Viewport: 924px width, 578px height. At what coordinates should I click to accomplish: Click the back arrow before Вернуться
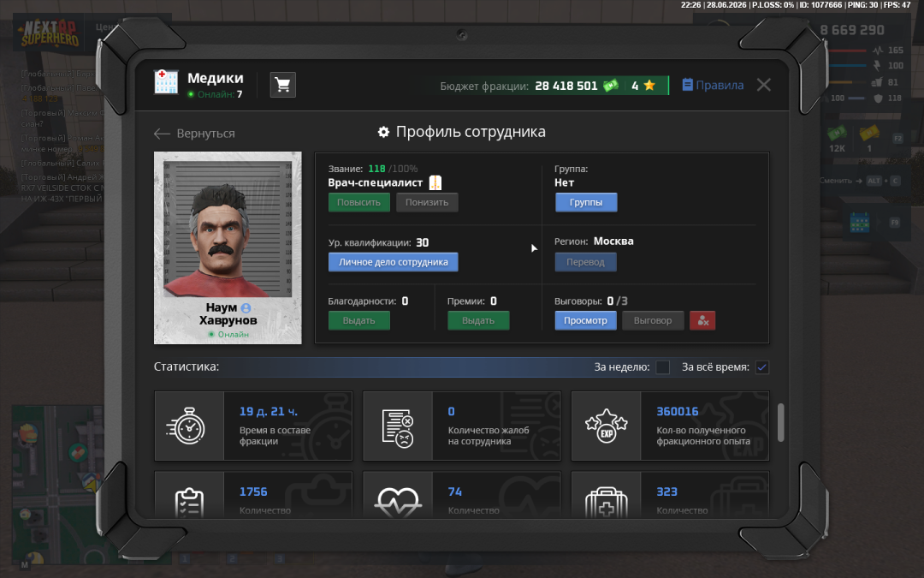click(162, 134)
